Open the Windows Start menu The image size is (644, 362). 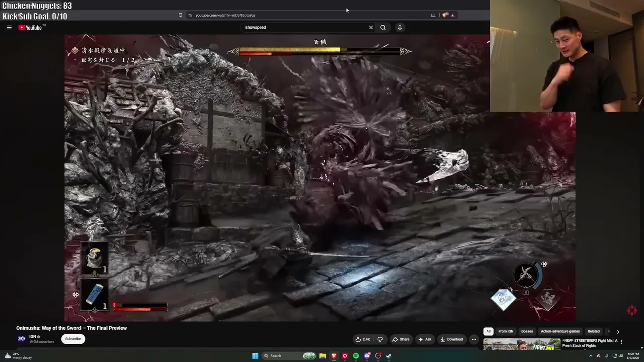pos(255,356)
